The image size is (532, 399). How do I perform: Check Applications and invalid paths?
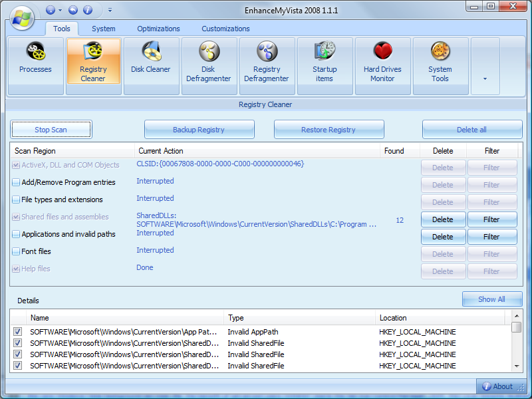[x=16, y=235]
